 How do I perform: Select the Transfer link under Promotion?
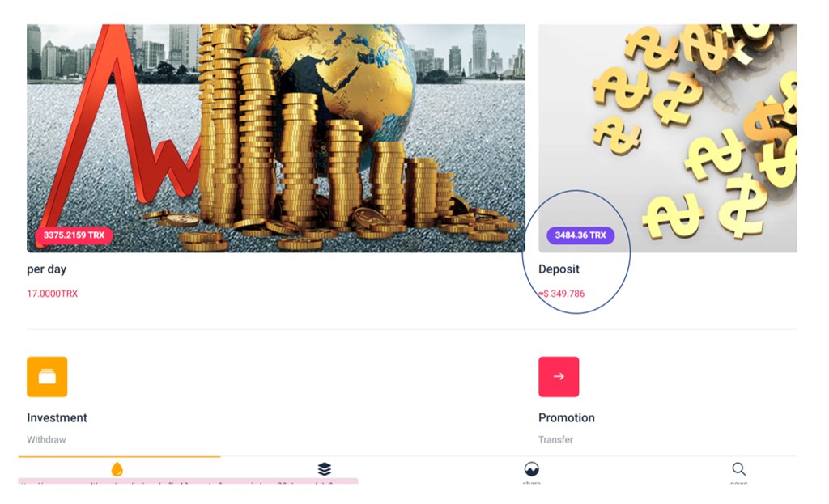click(x=555, y=439)
